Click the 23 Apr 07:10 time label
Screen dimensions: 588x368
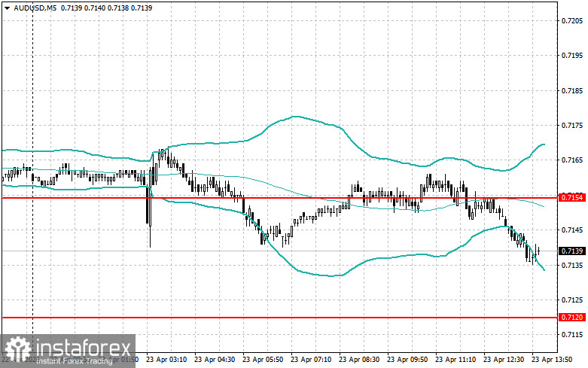pos(311,360)
